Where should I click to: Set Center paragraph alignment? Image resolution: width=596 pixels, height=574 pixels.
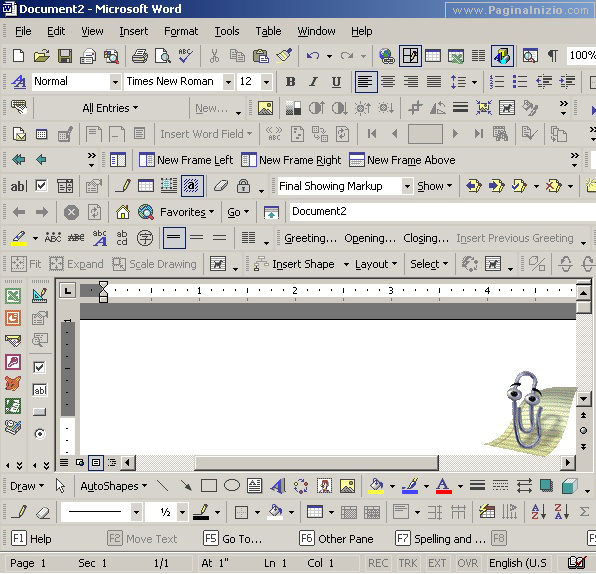coord(388,82)
